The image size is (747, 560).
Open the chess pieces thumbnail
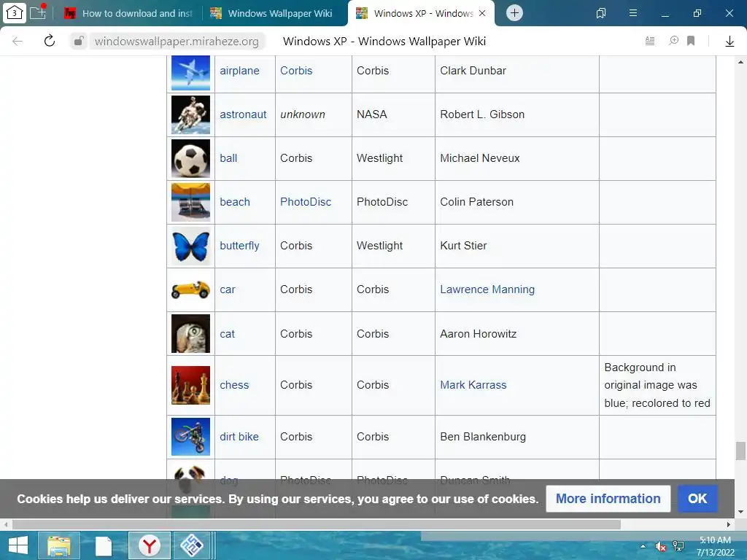click(x=190, y=385)
